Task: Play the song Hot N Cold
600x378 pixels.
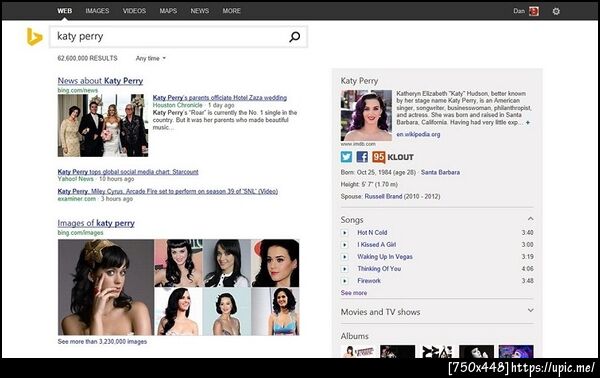Action: point(344,233)
